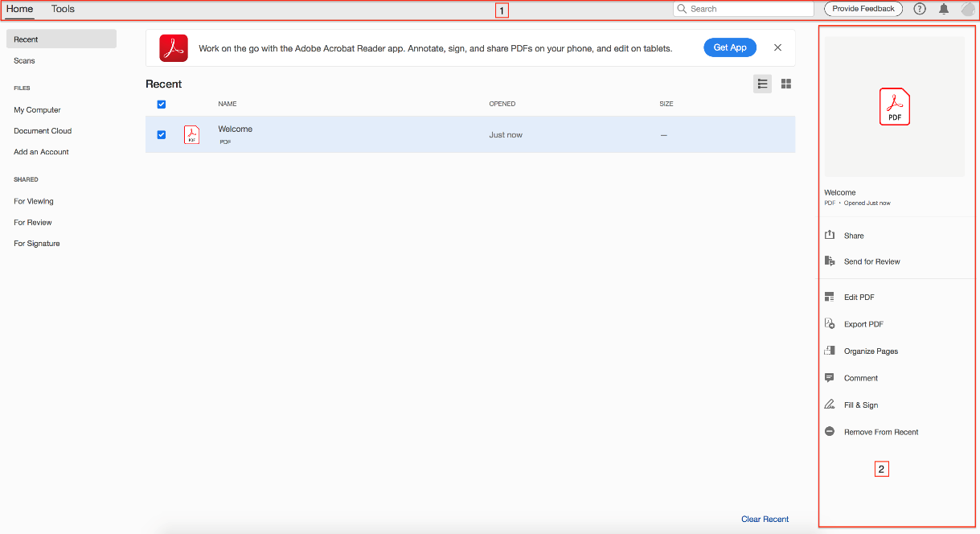Open the notifications bell

pyautogui.click(x=944, y=9)
